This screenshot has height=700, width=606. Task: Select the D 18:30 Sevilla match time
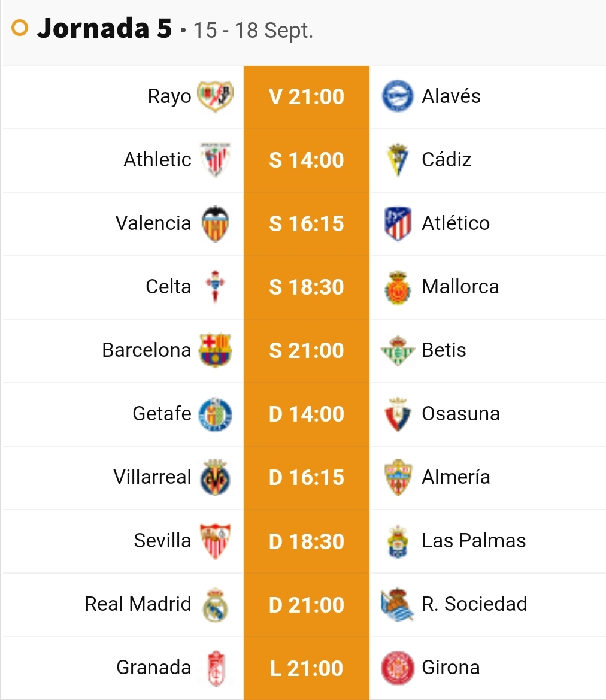click(x=307, y=541)
